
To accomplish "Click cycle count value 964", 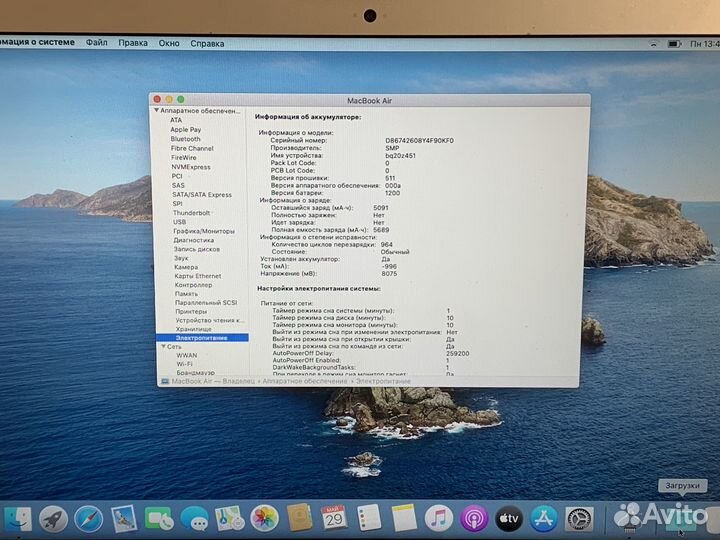I will pyautogui.click(x=387, y=245).
